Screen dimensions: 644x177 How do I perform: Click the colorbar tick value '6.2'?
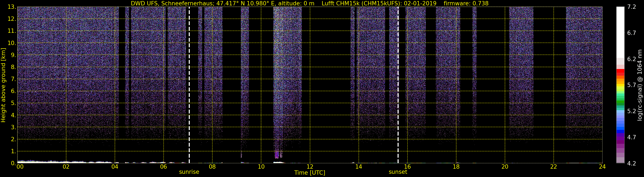click(631, 59)
